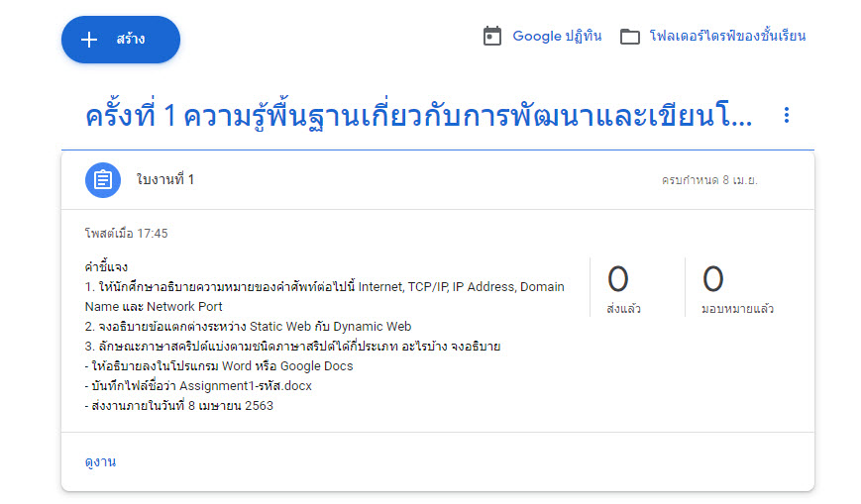Open the Google Calendar icon
This screenshot has width=861, height=504.
tap(492, 37)
